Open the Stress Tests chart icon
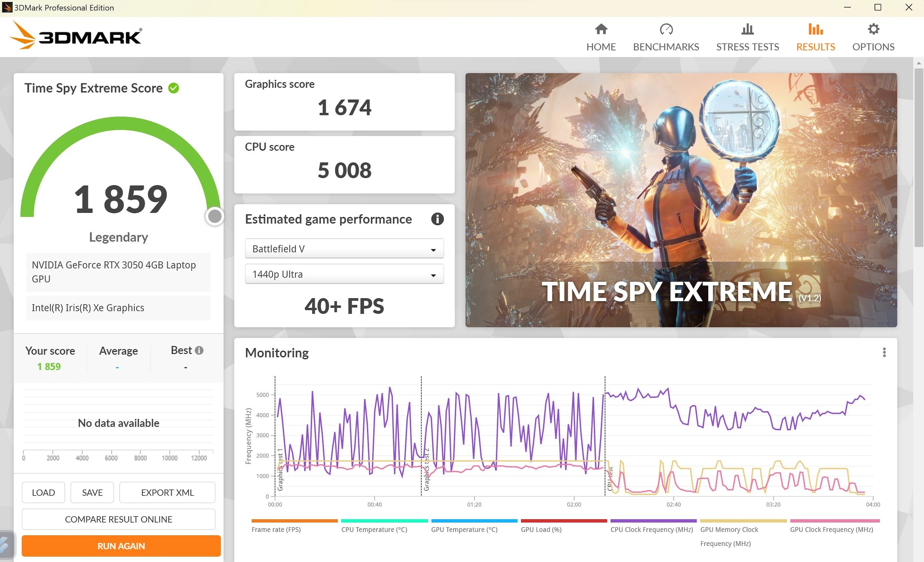 pyautogui.click(x=748, y=29)
